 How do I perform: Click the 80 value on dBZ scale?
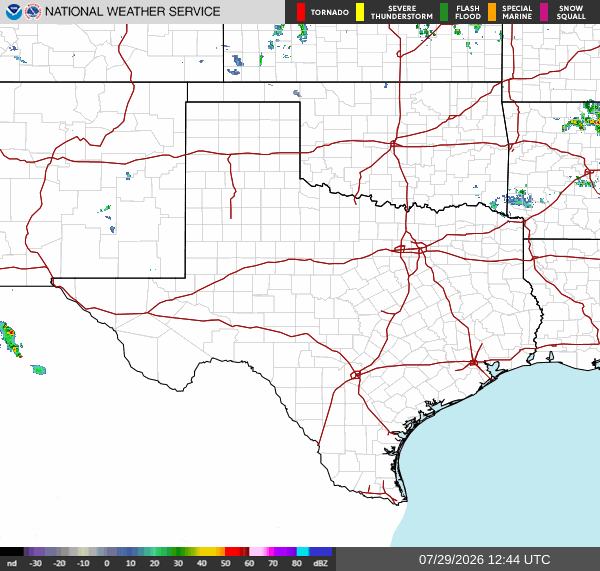pyautogui.click(x=297, y=563)
